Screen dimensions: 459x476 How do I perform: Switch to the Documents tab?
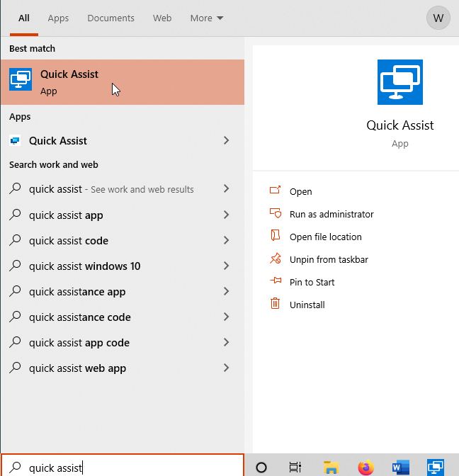coord(110,18)
